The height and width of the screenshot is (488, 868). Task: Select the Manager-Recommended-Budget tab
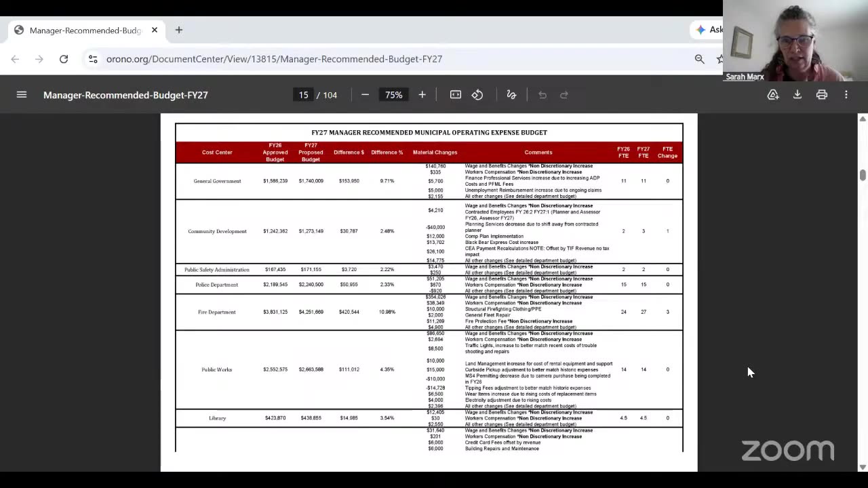pos(85,30)
